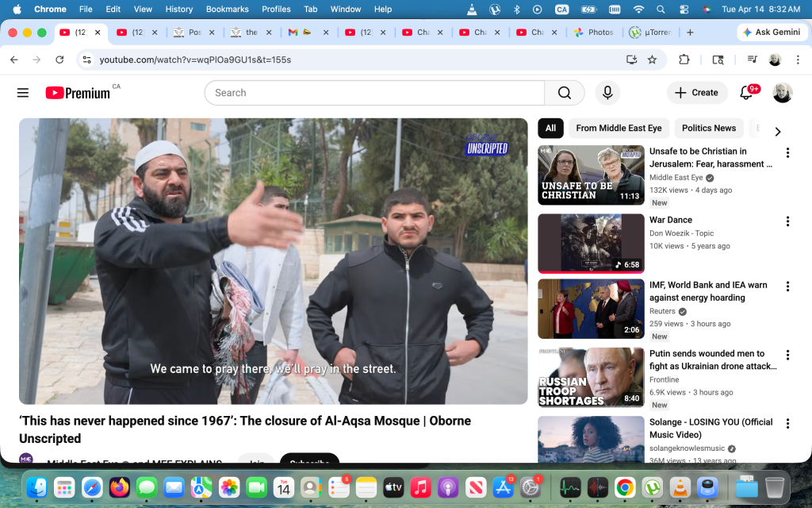This screenshot has height=508, width=812.
Task: Open the Bookmarks menu in menu bar
Action: point(227,9)
